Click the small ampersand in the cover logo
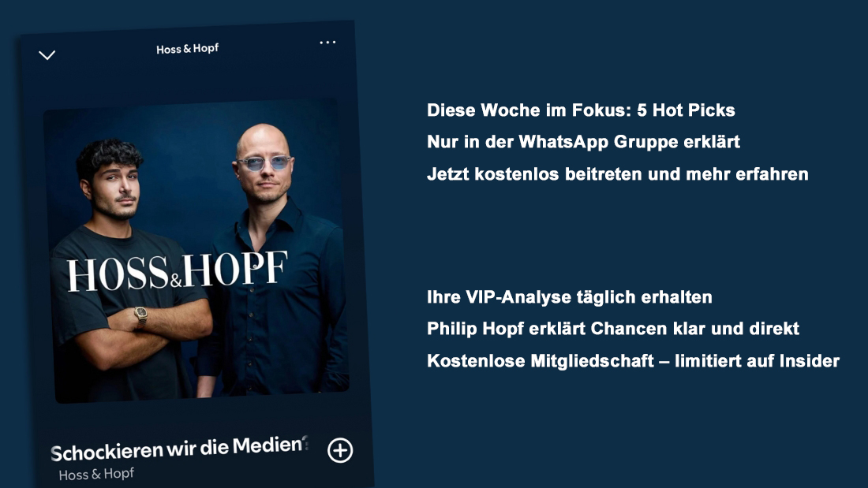The width and height of the screenshot is (868, 488). (176, 281)
